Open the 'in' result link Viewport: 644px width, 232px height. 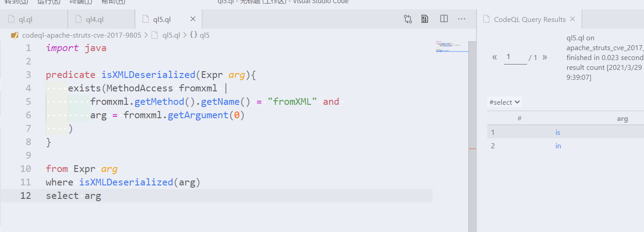pos(558,146)
